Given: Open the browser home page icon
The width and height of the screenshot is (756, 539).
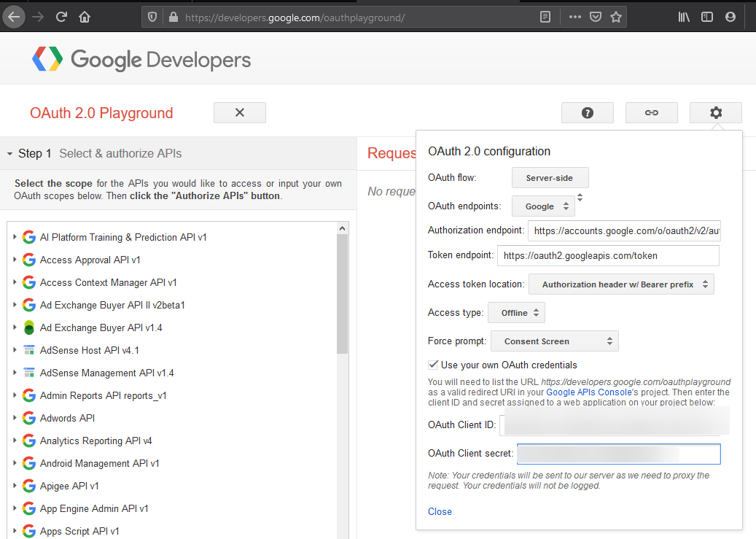Looking at the screenshot, I should pos(85,18).
